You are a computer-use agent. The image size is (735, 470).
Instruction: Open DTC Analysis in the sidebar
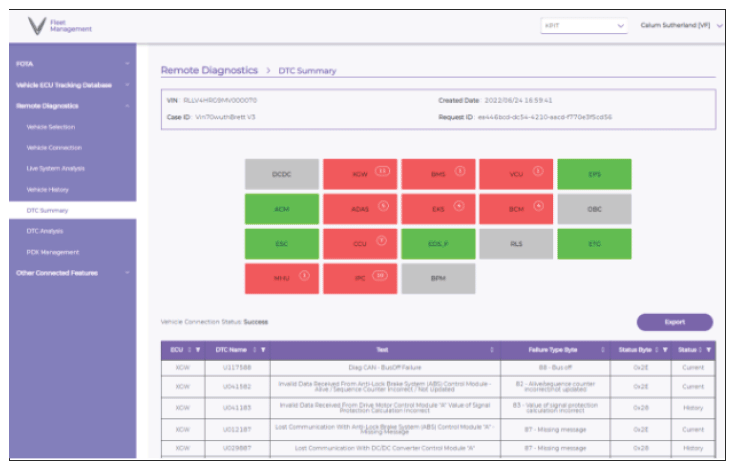(45, 231)
